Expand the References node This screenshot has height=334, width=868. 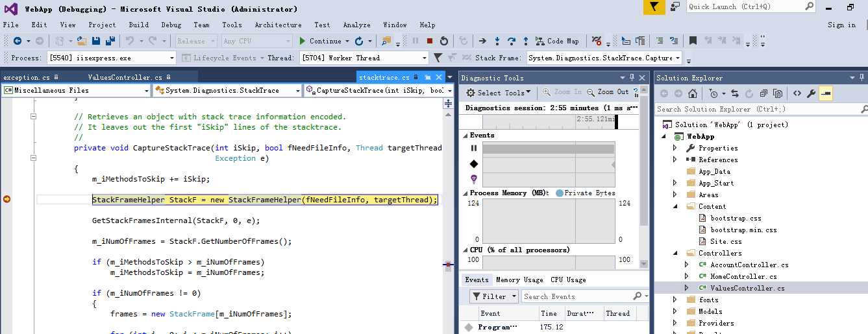[675, 160]
